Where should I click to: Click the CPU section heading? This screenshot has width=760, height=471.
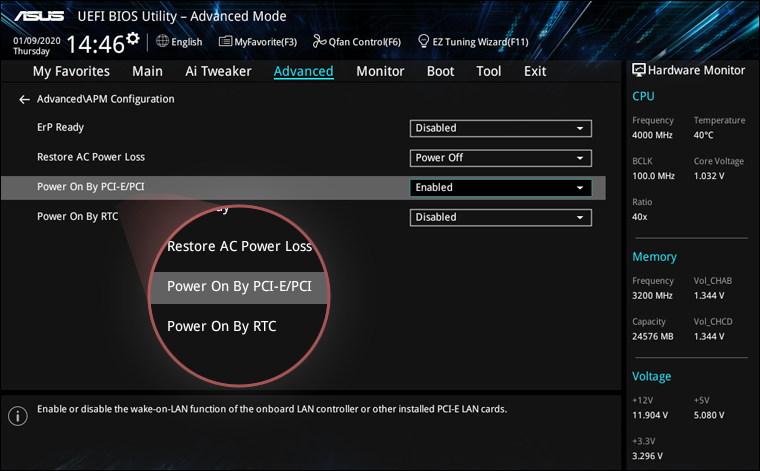point(643,96)
